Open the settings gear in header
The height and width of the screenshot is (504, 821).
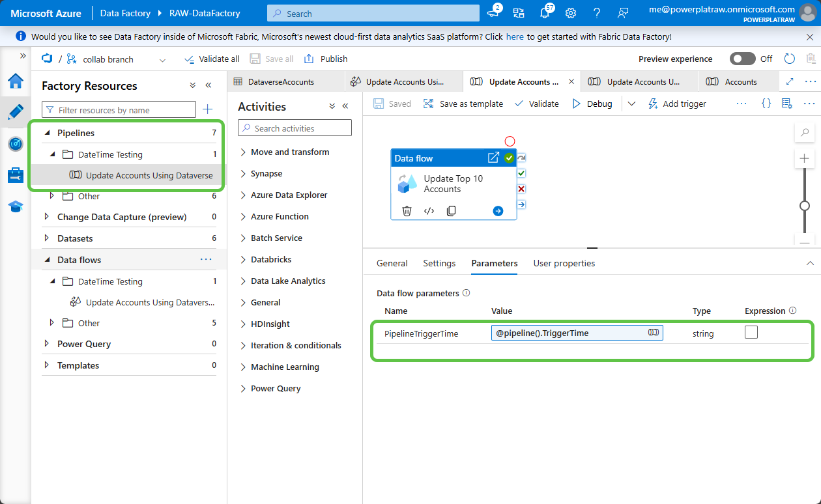tap(571, 13)
